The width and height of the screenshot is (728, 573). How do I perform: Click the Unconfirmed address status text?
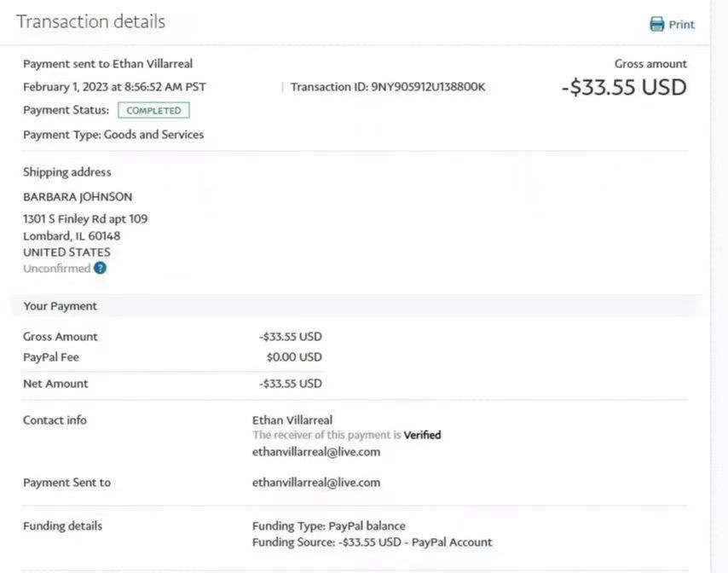tap(56, 268)
